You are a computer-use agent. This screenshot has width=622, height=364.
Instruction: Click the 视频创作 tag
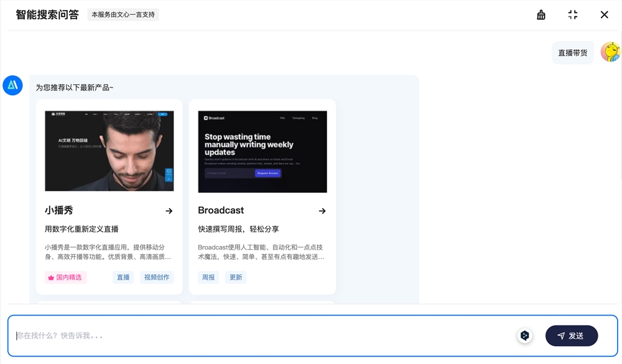(x=157, y=277)
